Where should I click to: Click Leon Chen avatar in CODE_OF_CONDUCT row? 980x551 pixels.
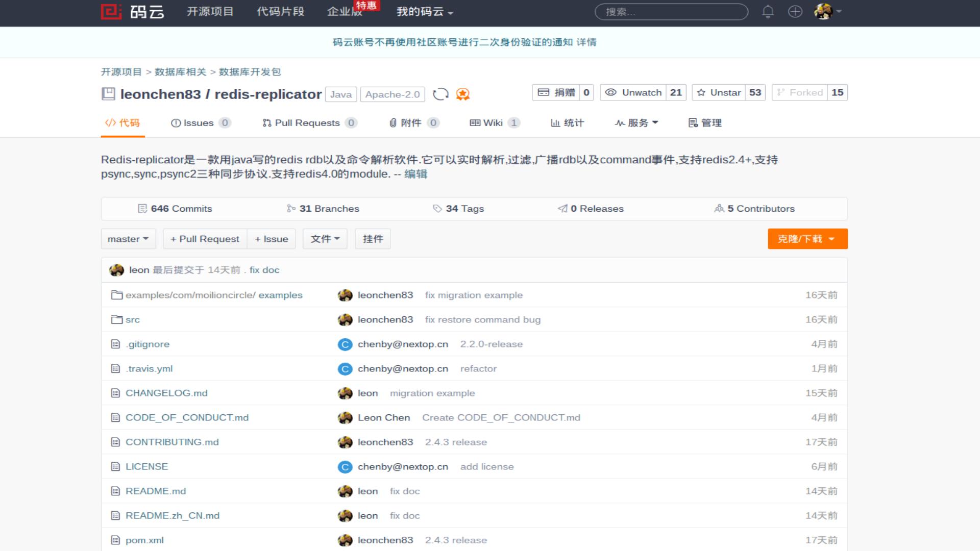tap(345, 418)
